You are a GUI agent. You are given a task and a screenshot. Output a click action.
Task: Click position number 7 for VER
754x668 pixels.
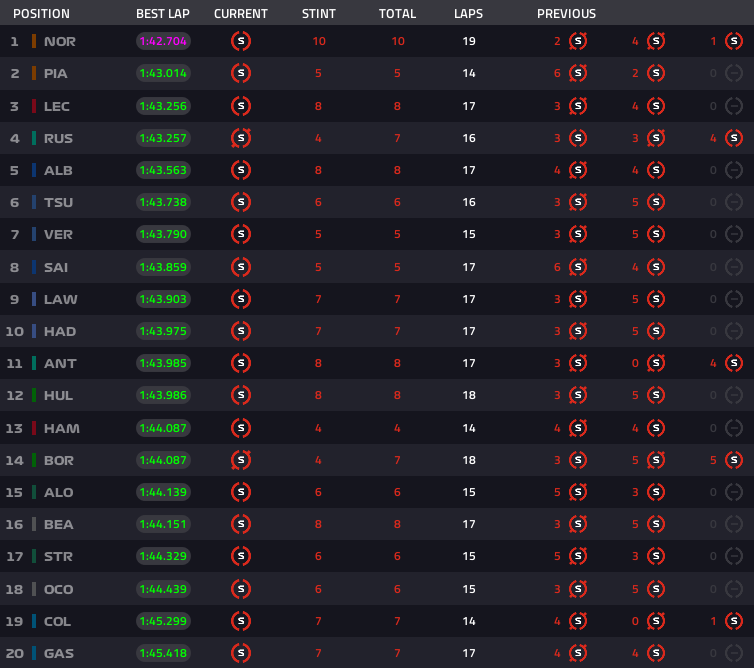[x=15, y=235]
